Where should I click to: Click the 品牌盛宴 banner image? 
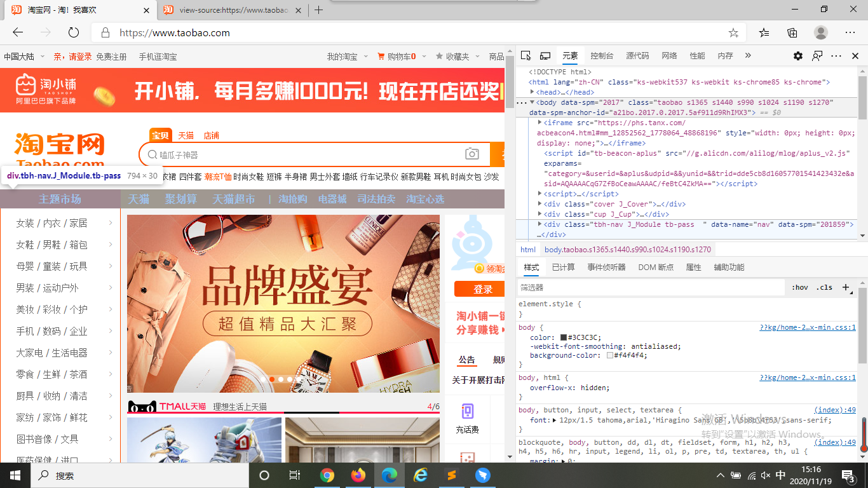pos(283,304)
